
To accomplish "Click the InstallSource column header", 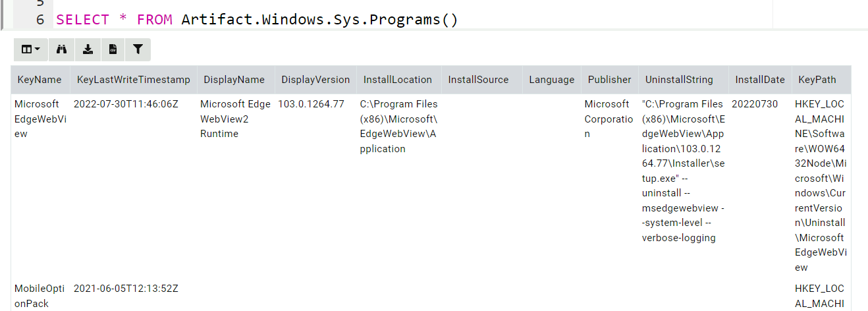I will (479, 80).
